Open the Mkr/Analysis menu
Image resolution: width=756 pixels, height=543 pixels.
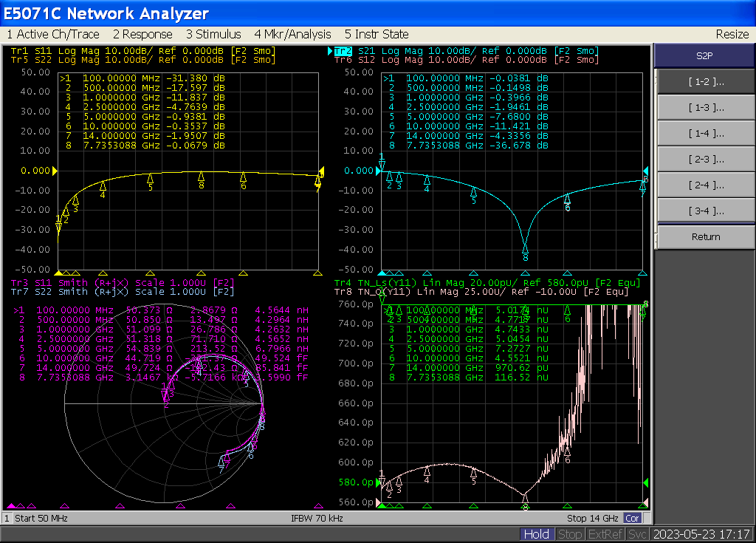pyautogui.click(x=292, y=34)
